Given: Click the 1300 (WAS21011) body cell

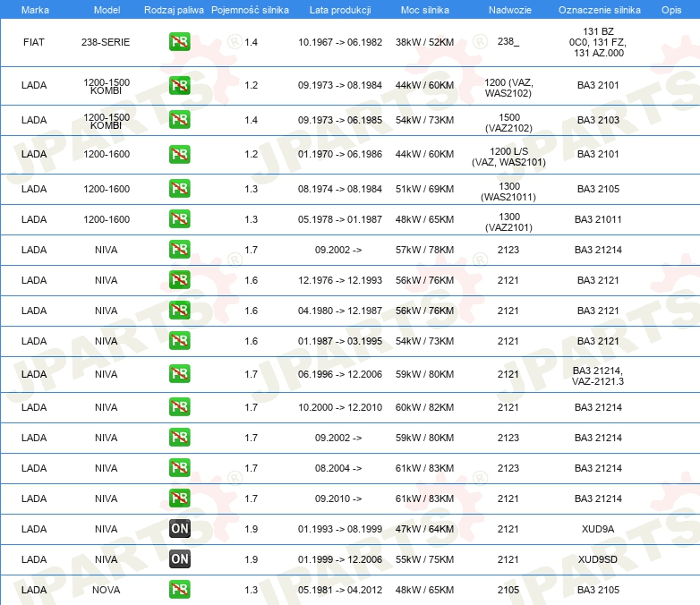Looking at the screenshot, I should point(508,192).
